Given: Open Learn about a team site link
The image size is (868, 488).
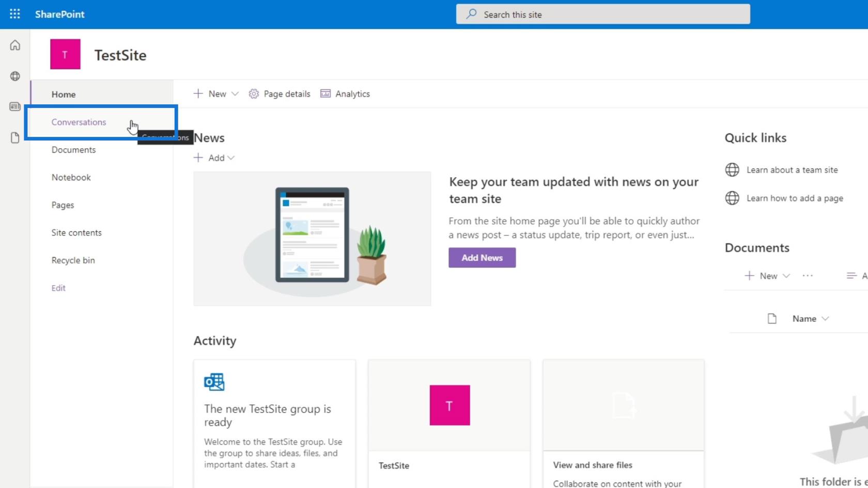Looking at the screenshot, I should pyautogui.click(x=792, y=170).
